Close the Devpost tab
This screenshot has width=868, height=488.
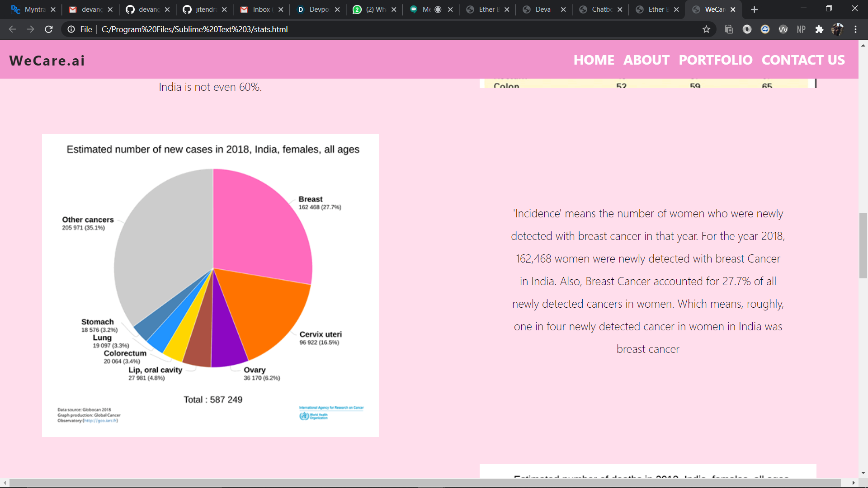(337, 9)
